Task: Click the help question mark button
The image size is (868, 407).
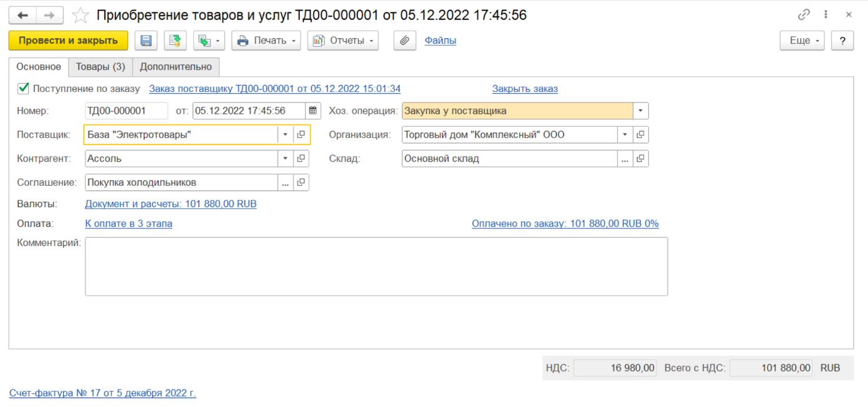Action: pyautogui.click(x=842, y=41)
